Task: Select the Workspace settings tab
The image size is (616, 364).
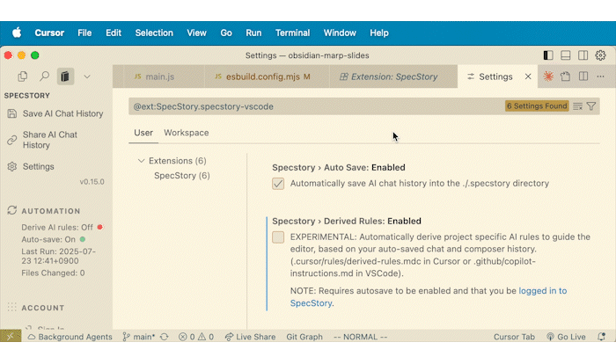Action: [x=187, y=133]
